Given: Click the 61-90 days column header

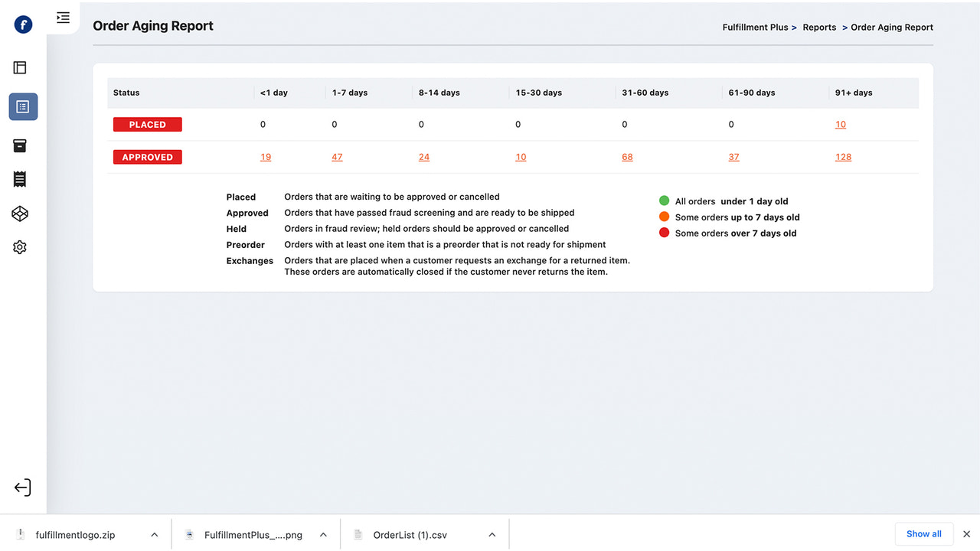Looking at the screenshot, I should [752, 93].
